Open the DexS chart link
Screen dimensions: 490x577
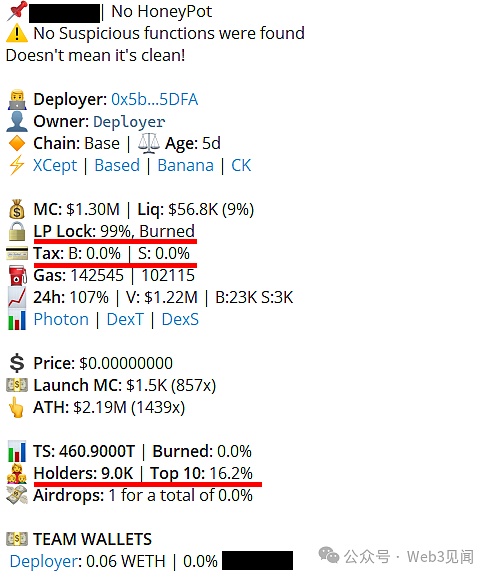coord(180,319)
